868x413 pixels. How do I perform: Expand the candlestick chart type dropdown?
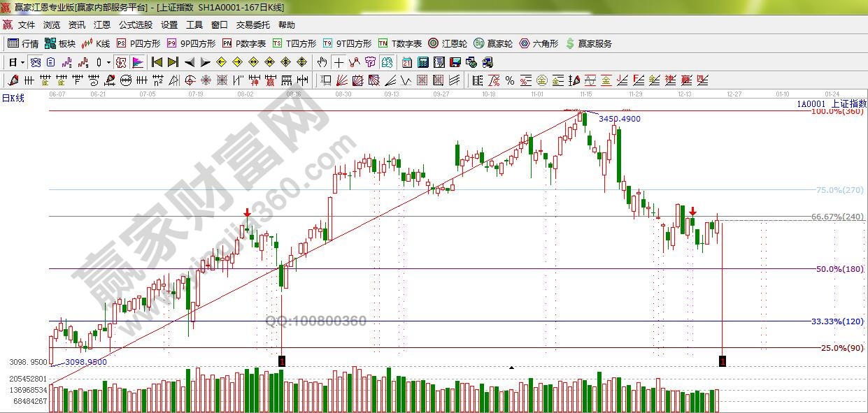coord(108,62)
